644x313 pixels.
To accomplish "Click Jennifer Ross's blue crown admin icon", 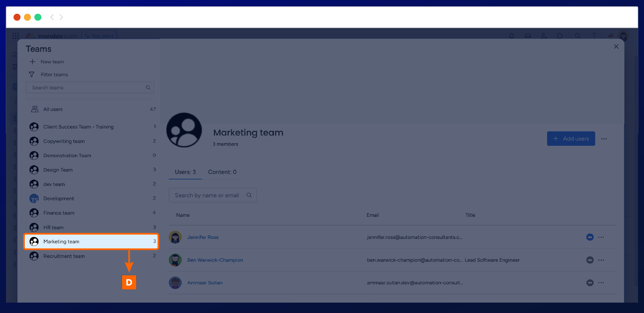I will click(x=590, y=237).
